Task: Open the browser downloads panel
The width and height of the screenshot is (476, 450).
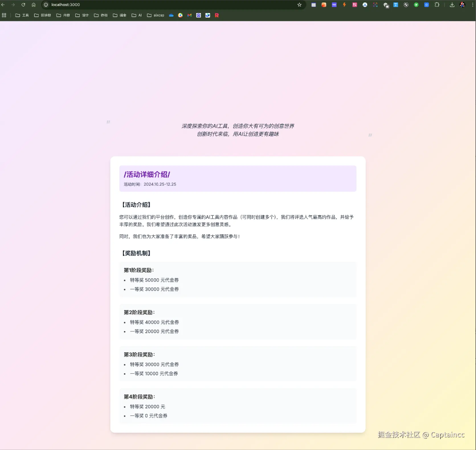Action: (452, 5)
